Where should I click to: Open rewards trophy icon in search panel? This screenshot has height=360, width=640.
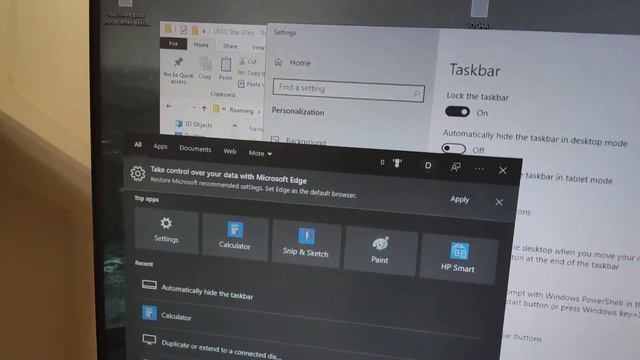tap(397, 163)
